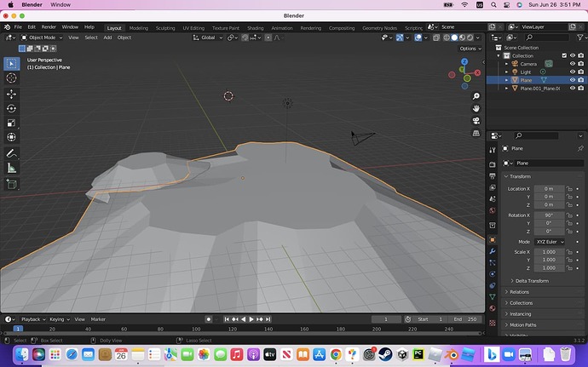The image size is (588, 367).
Task: Open the Object properties tab
Action: (493, 240)
